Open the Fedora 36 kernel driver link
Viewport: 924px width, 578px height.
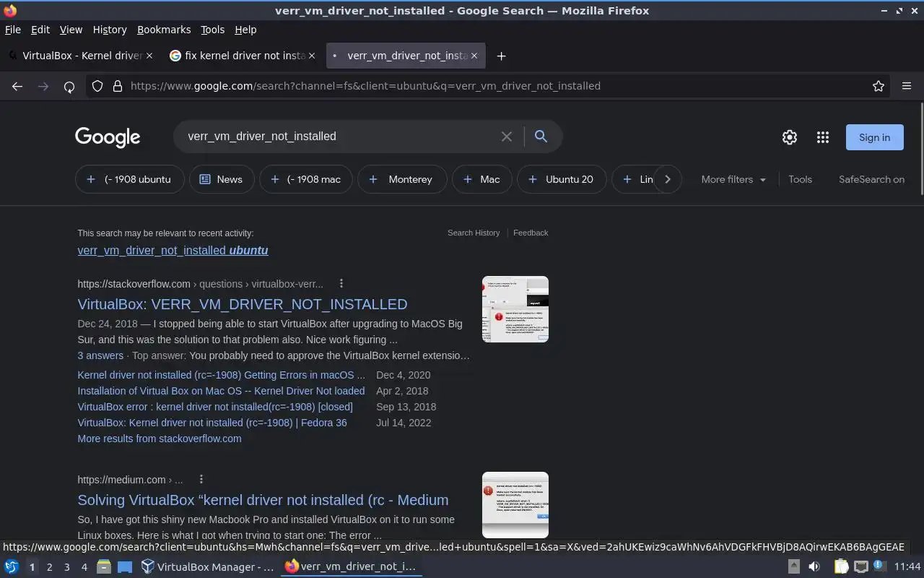[x=212, y=423]
